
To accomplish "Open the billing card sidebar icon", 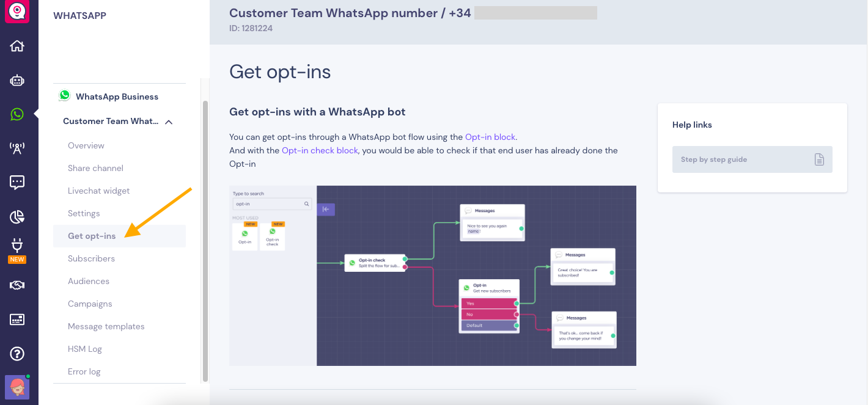I will click(x=17, y=319).
